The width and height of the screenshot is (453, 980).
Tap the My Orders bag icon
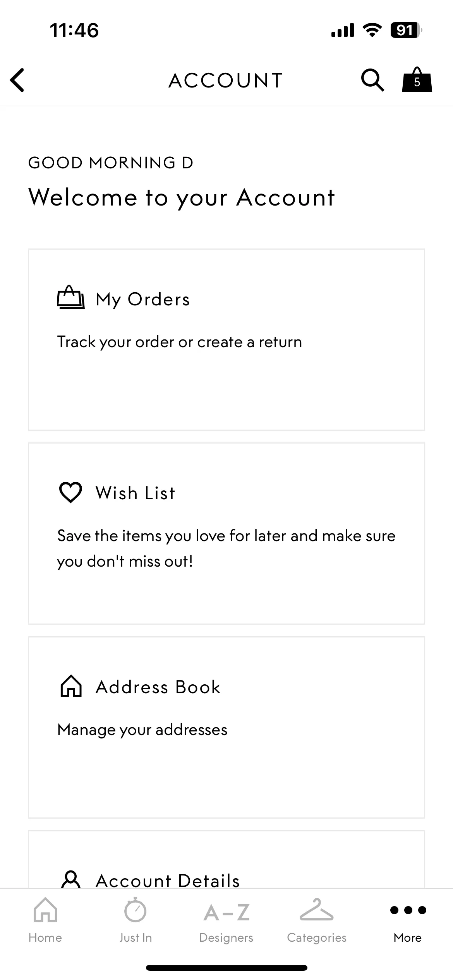(71, 297)
